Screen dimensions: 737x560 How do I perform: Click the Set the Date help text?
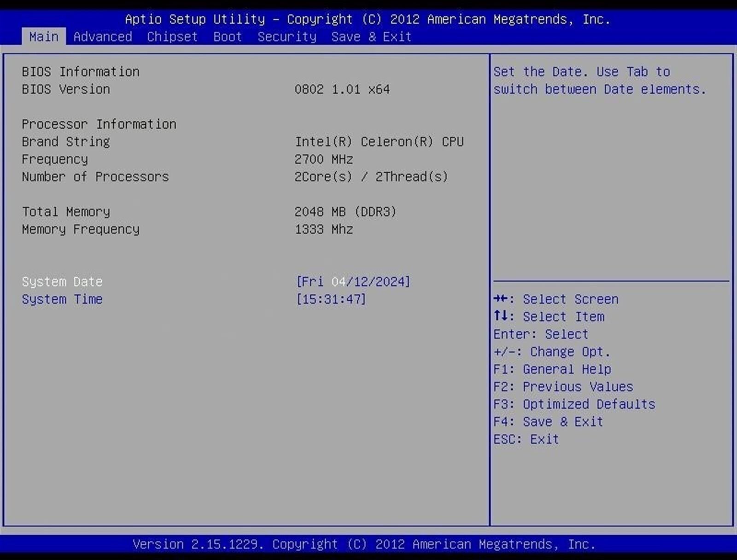[600, 80]
